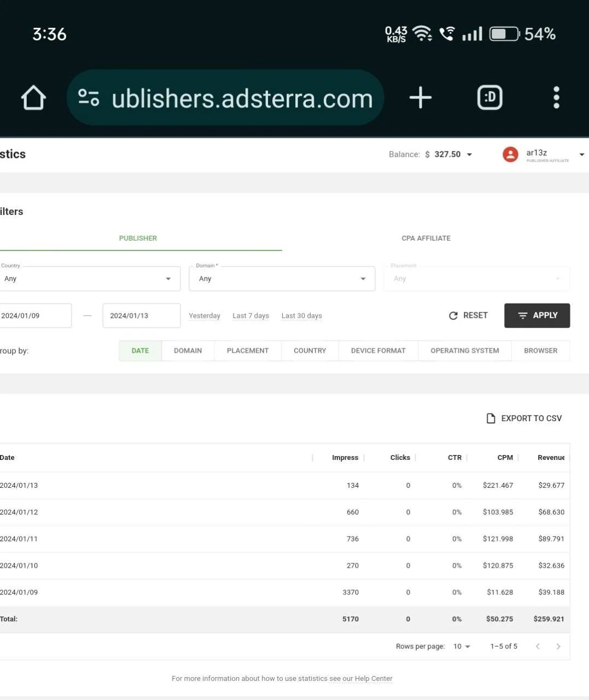
Task: Group by COUNTRY
Action: click(310, 351)
